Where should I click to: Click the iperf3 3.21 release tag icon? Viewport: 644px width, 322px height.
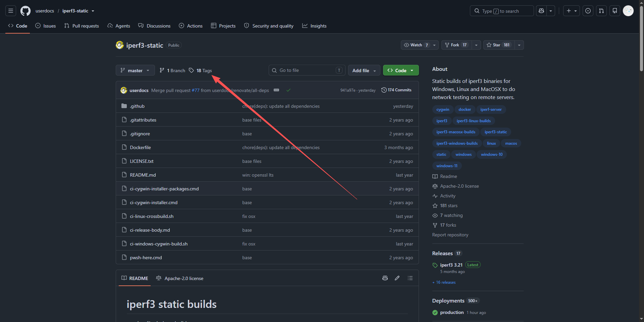coord(435,265)
